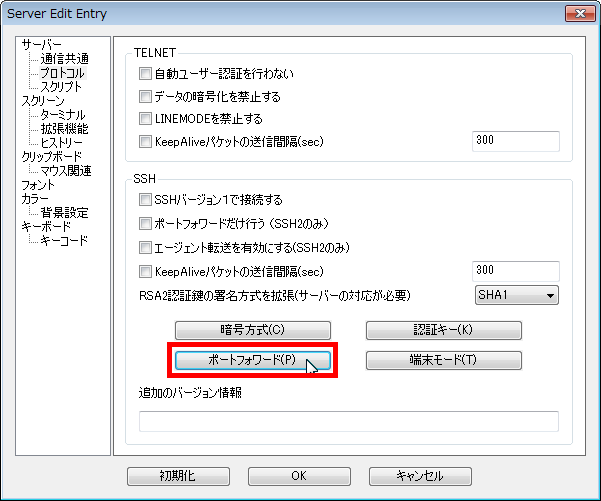
Task: Click the 暗号方式(C) button
Action: (253, 330)
